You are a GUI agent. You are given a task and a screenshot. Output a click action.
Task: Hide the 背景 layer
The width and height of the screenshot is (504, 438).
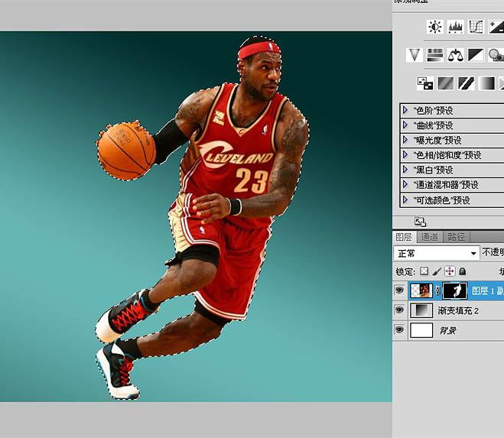coord(398,330)
